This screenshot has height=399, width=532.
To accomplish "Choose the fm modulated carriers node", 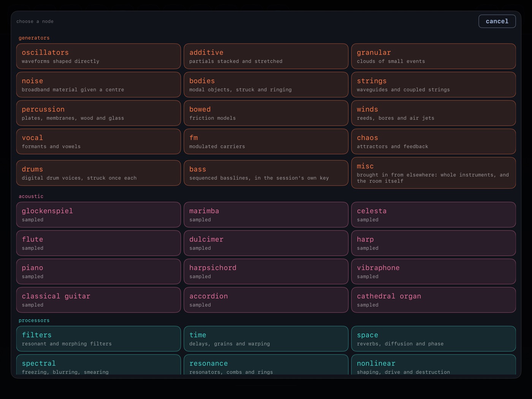I will [x=266, y=141].
